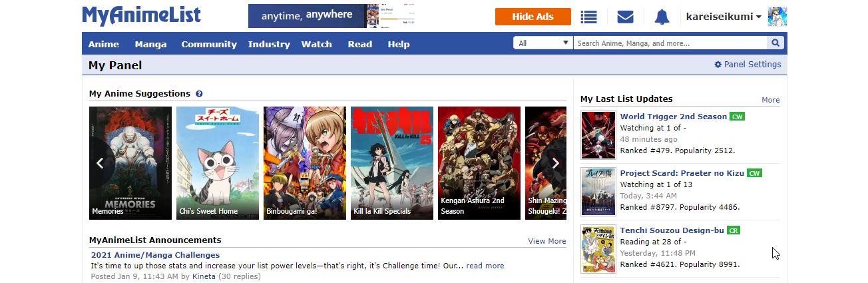This screenshot has height=283, width=868.
Task: Click the MyAnimeList logo
Action: (x=141, y=15)
